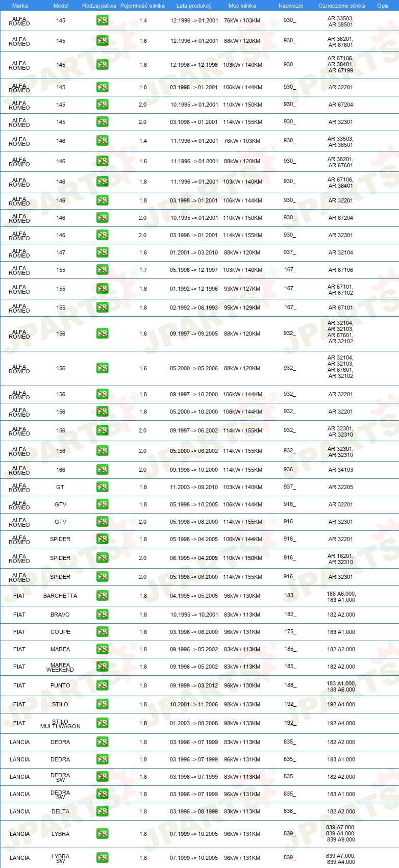Click the Oznaczenie silnika column header
Image resolution: width=399 pixels, height=868 pixels.
point(341,6)
